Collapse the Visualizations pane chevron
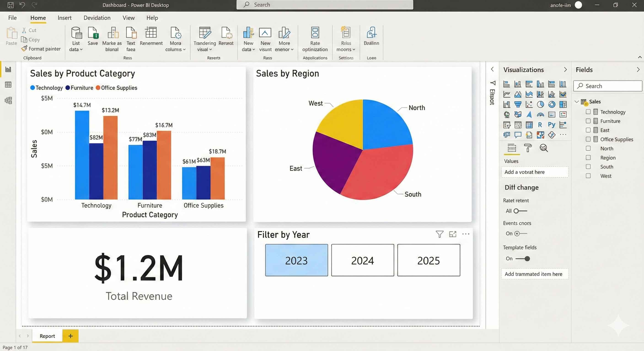The height and width of the screenshot is (351, 644). 565,70
